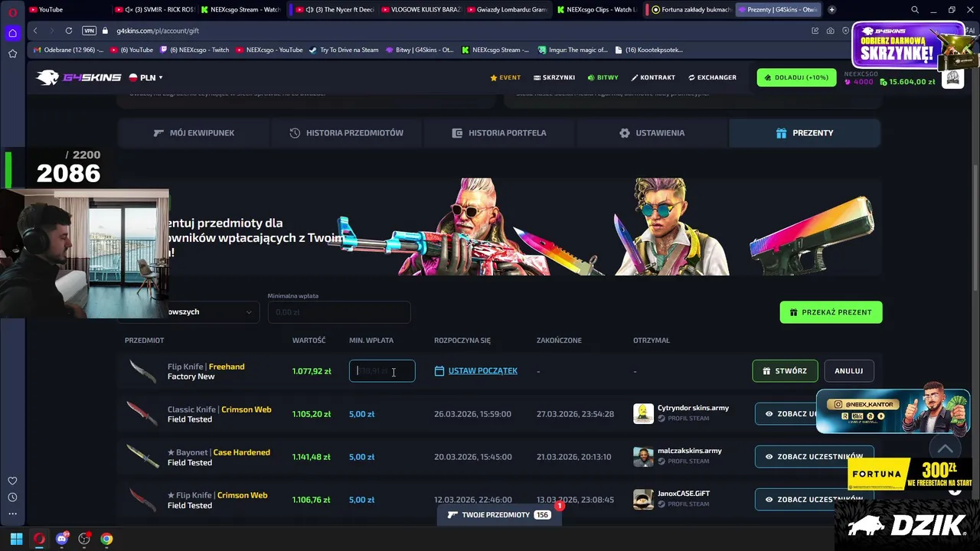Click the calendar icon beside USTAW POCZĄTEK
The width and height of the screenshot is (980, 551).
(439, 371)
